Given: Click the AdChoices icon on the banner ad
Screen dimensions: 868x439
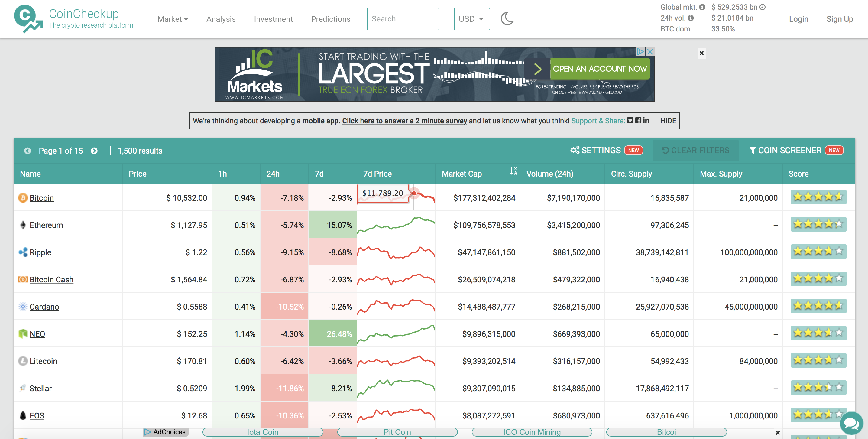Looking at the screenshot, I should pos(640,52).
